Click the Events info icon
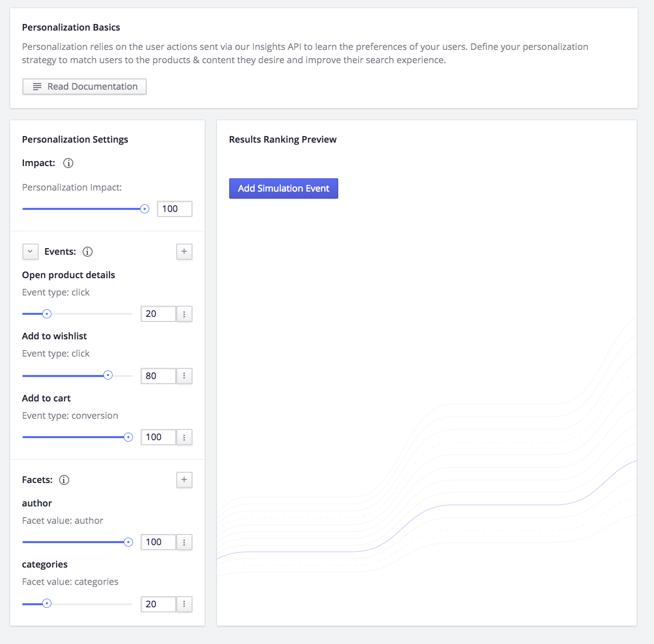654x644 pixels. [88, 252]
